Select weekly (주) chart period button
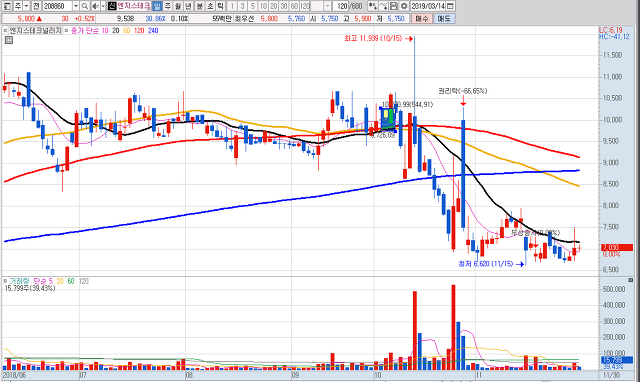 (x=167, y=6)
